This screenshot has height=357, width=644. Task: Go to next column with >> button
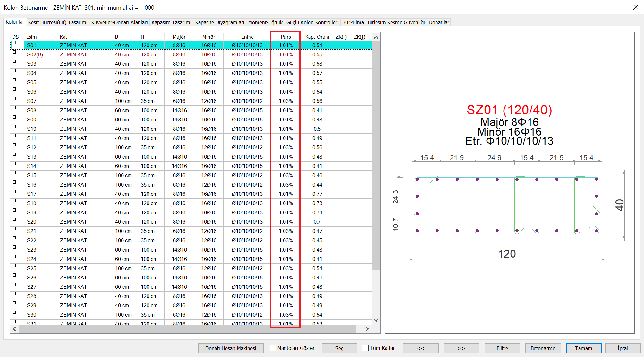(x=461, y=348)
